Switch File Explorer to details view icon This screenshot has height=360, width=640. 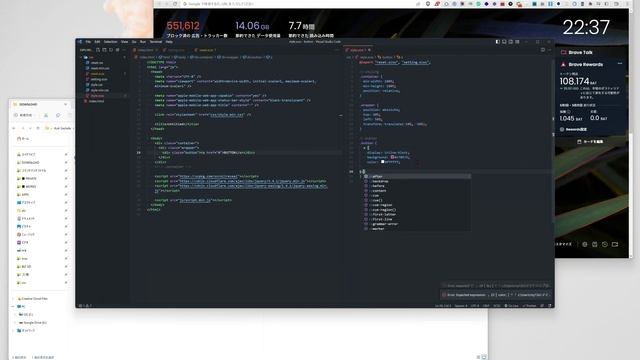pyautogui.click(x=478, y=357)
